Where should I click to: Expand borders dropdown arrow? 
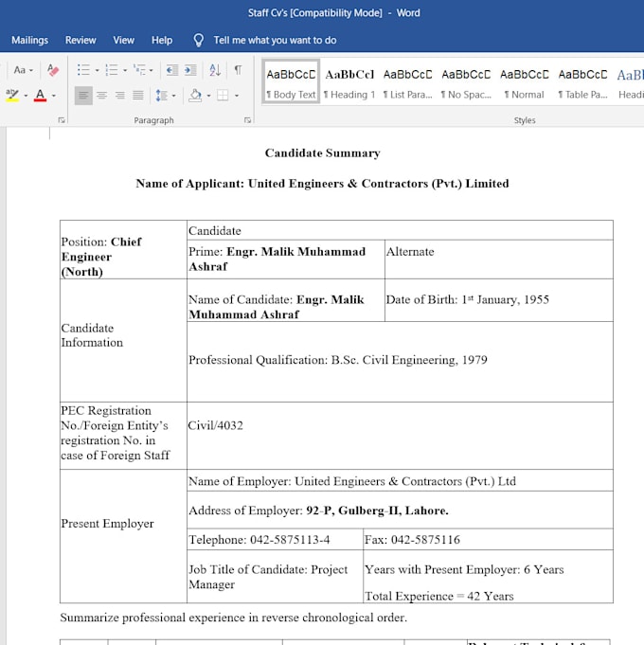237,96
